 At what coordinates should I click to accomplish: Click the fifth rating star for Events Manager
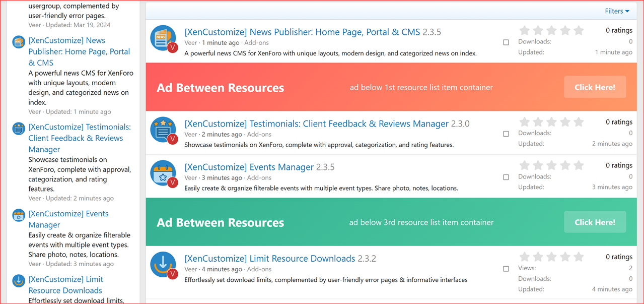(578, 164)
